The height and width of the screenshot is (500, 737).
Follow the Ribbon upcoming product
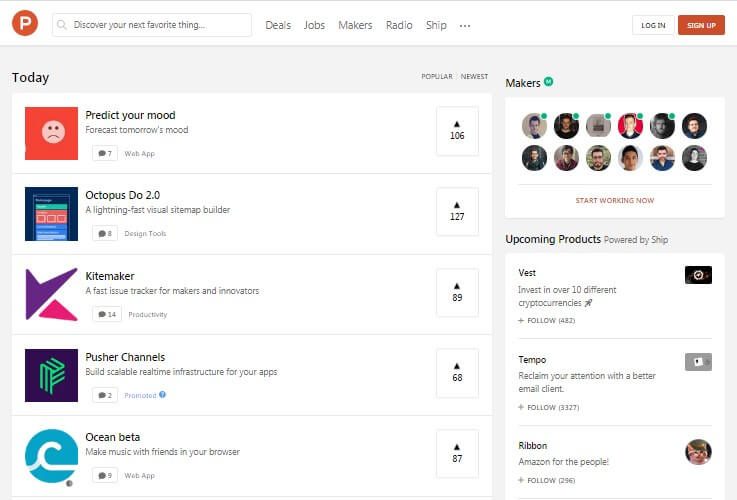pyautogui.click(x=546, y=480)
